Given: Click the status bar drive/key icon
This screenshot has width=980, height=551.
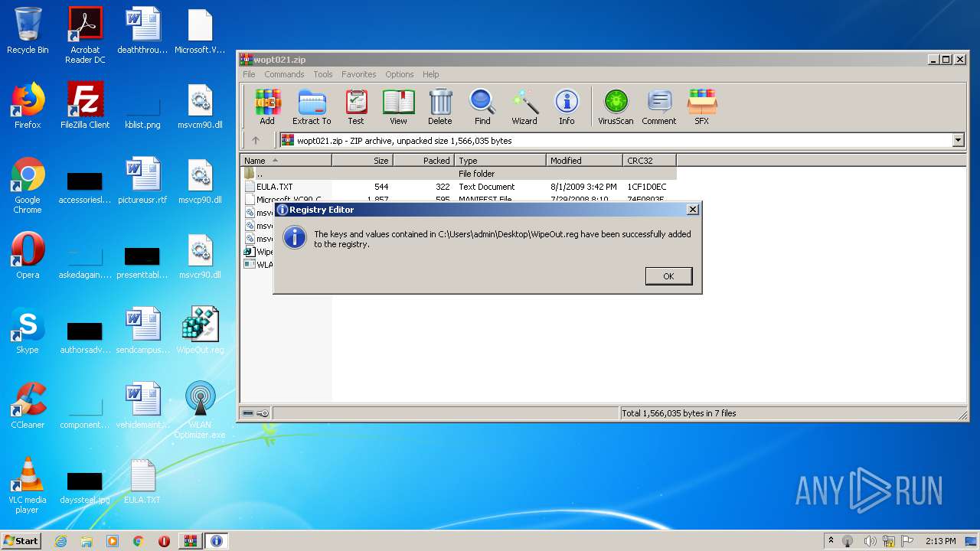Looking at the screenshot, I should [256, 413].
